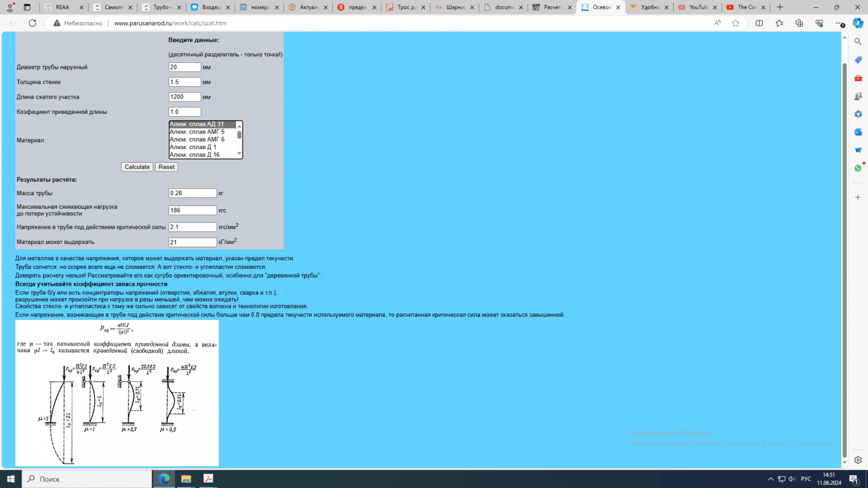This screenshot has height=488, width=868.
Task: Open WhatsApp in the Edge sidebar
Action: pyautogui.click(x=858, y=168)
